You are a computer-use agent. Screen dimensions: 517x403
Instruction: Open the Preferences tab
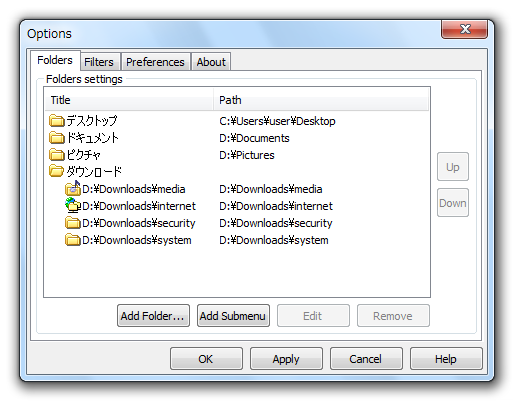click(x=155, y=62)
